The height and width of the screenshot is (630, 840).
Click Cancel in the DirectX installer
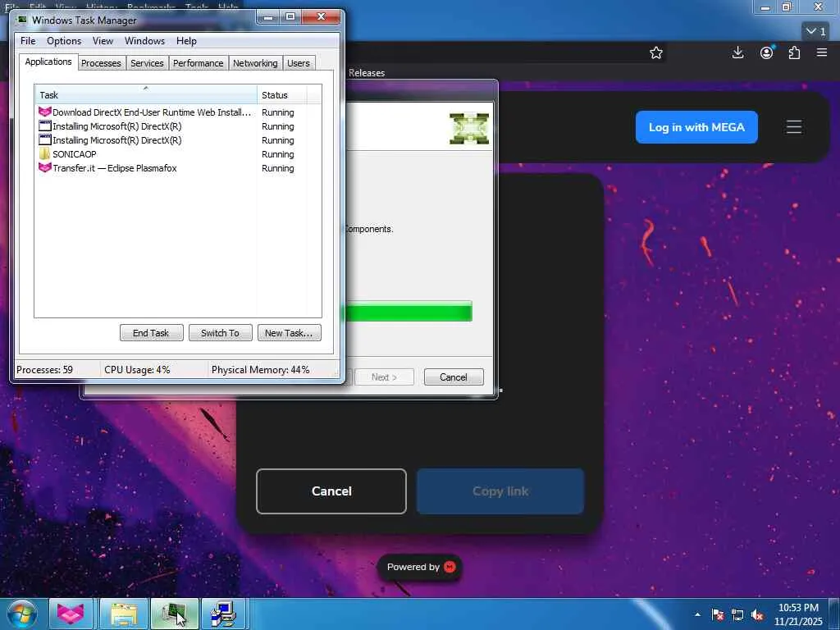453,377
